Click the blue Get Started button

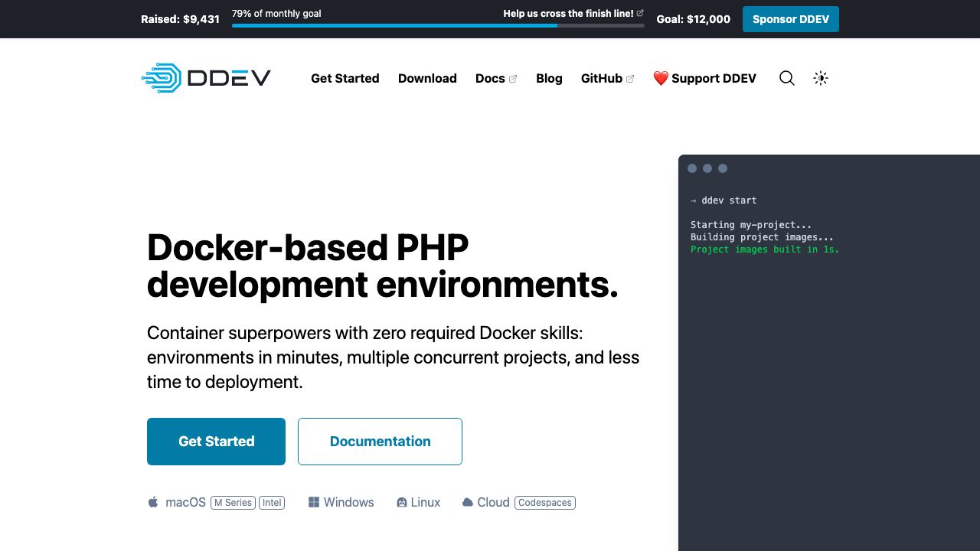tap(216, 442)
